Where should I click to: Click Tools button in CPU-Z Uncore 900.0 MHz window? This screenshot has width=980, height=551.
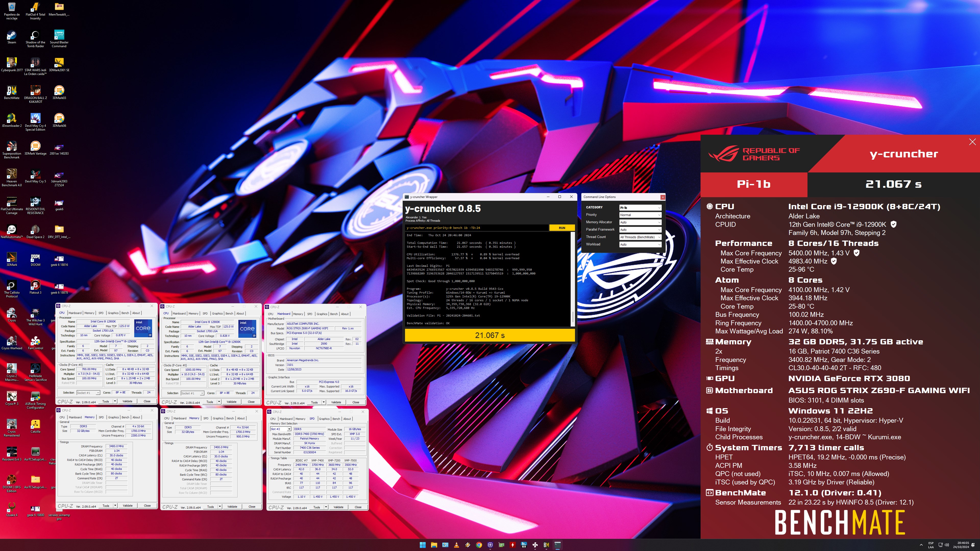pyautogui.click(x=210, y=507)
